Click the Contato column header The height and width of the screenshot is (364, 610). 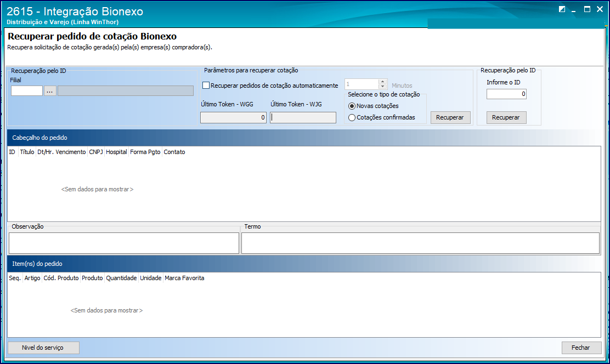[x=174, y=152]
